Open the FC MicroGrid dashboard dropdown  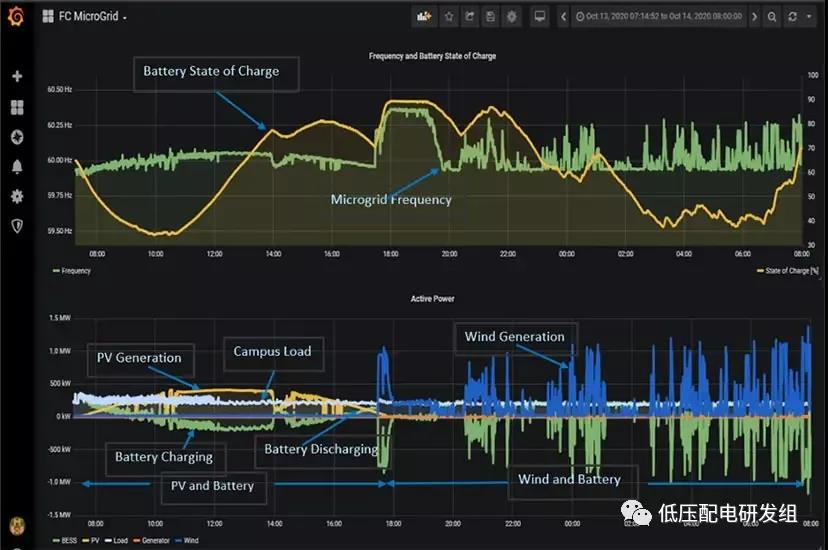85,17
